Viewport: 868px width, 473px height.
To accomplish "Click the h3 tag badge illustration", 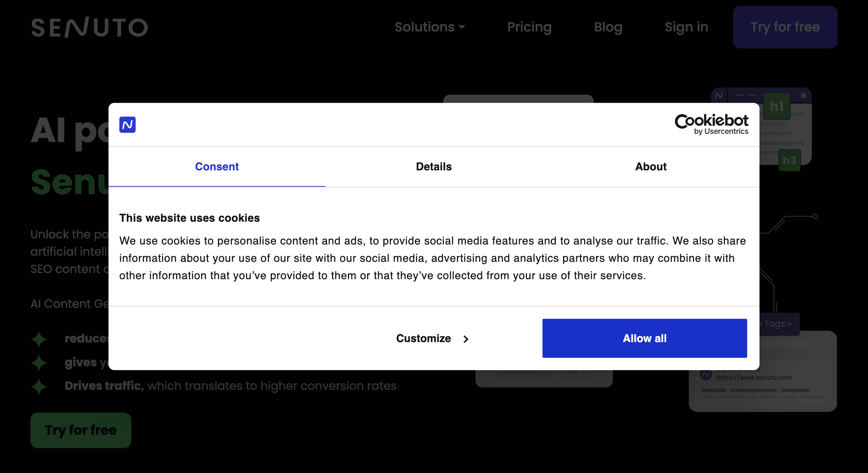I will (x=789, y=160).
